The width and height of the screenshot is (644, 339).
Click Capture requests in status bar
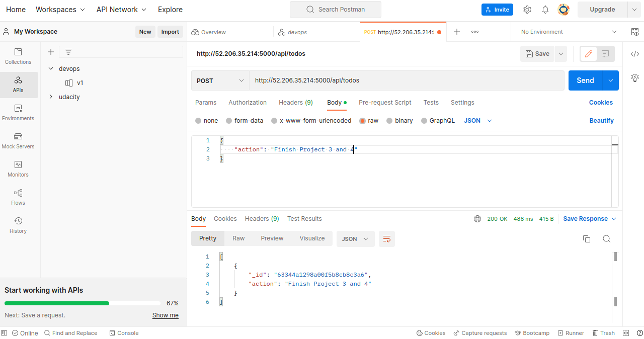[480, 333]
